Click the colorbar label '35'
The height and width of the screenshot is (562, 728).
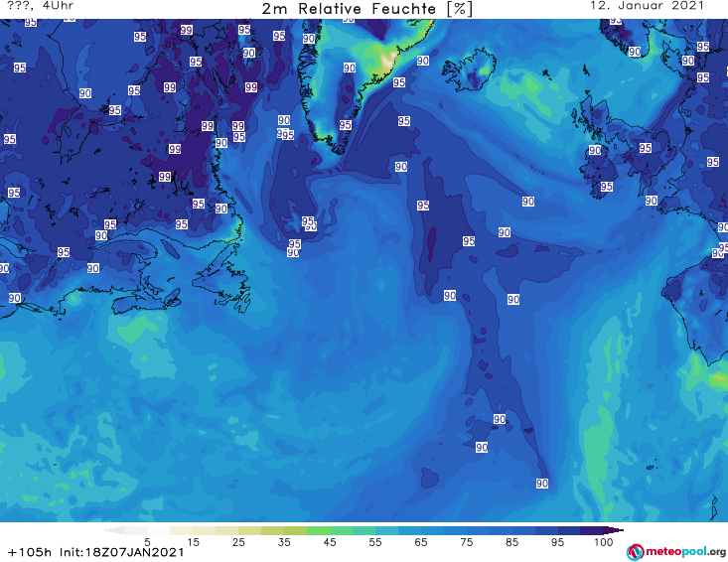point(284,542)
